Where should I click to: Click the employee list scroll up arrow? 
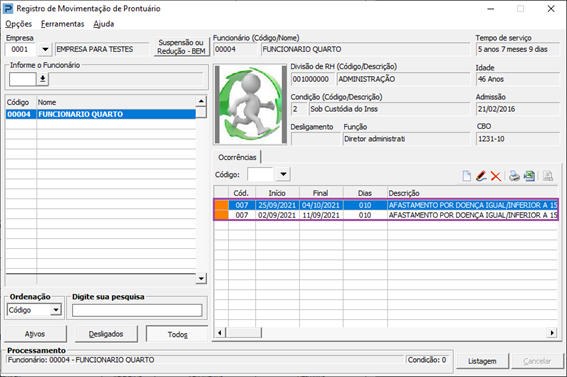click(201, 101)
